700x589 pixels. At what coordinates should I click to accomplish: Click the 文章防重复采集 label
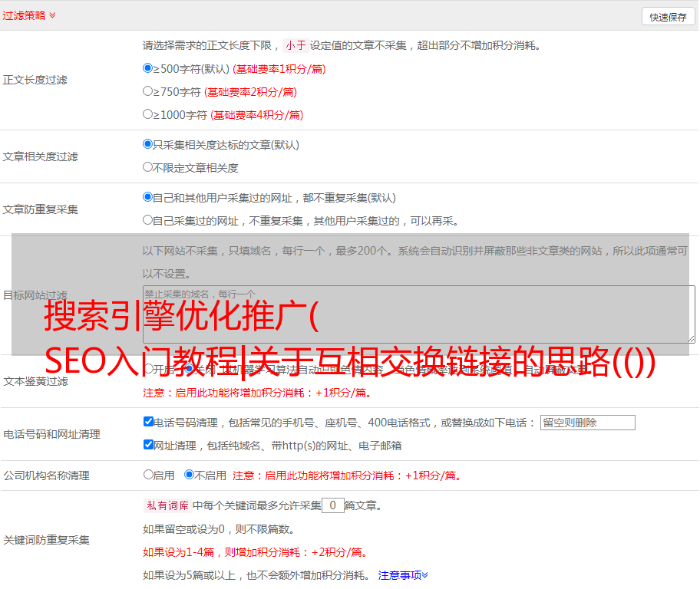click(x=40, y=209)
